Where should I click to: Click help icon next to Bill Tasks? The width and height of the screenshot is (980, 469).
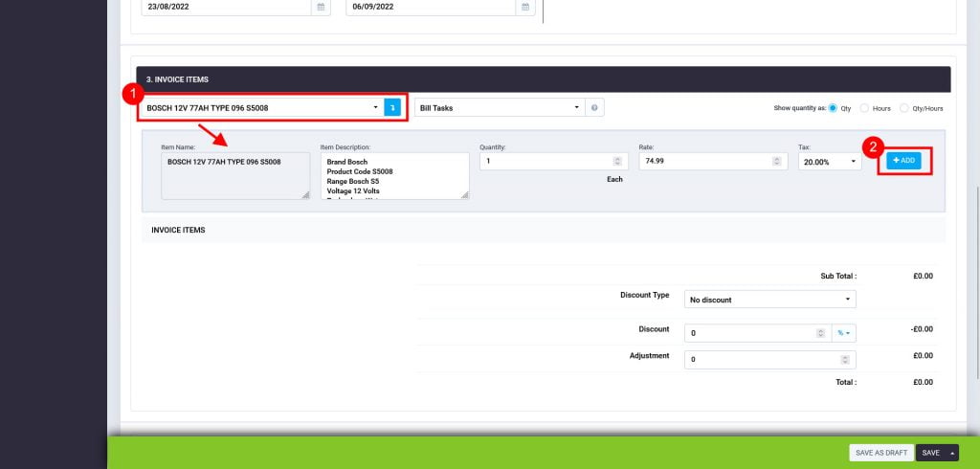click(x=594, y=107)
